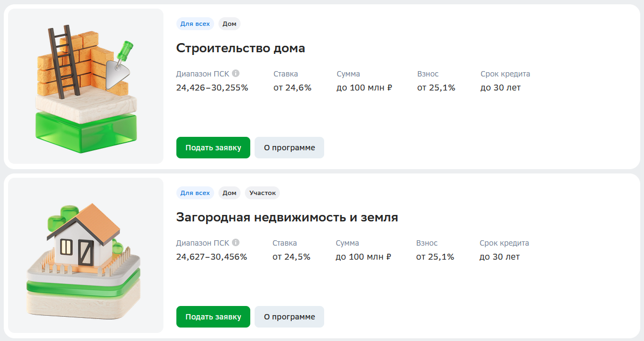Select the Для всех tag on Строительство дома
644x341 pixels.
click(195, 23)
